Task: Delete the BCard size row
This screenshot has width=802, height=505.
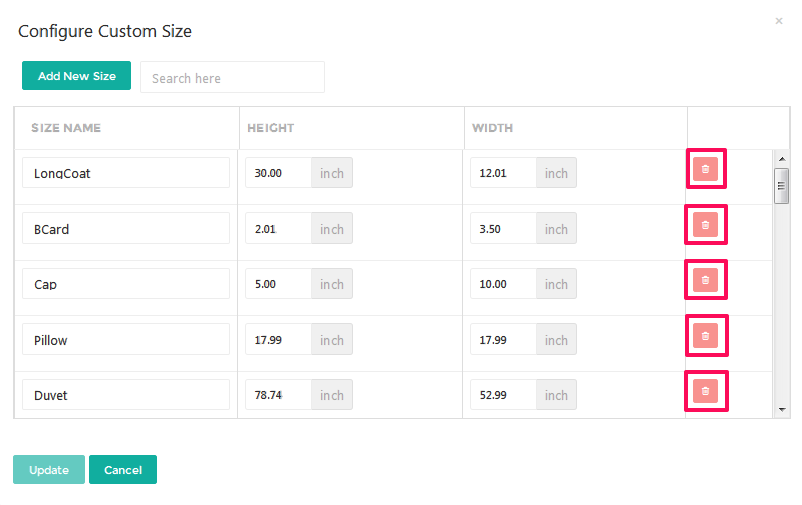Action: coord(705,225)
